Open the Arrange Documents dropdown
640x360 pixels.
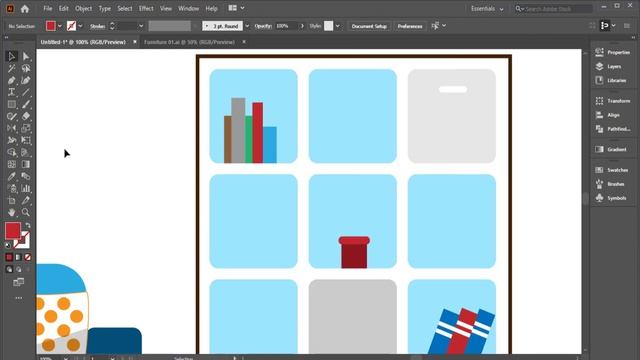coord(236,8)
